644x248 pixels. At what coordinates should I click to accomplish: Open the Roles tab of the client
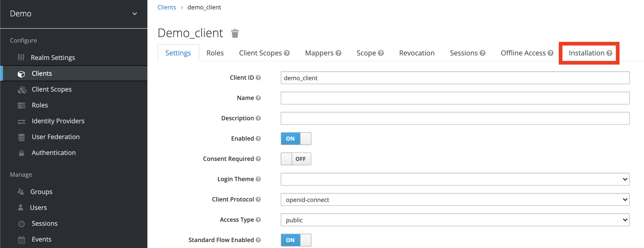pos(215,53)
